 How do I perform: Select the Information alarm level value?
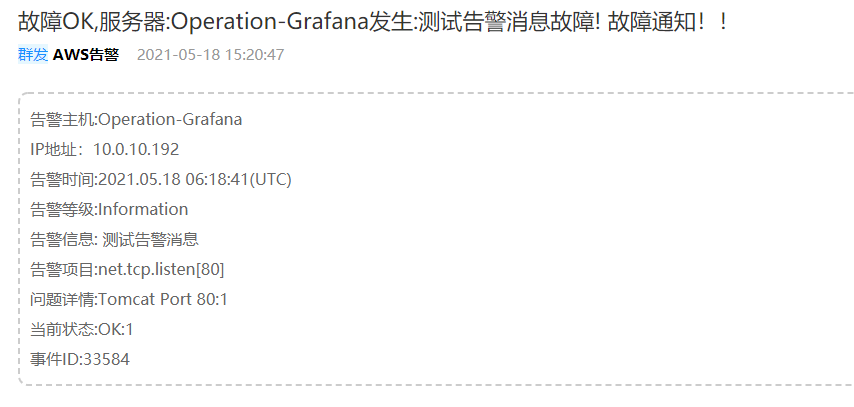point(143,210)
